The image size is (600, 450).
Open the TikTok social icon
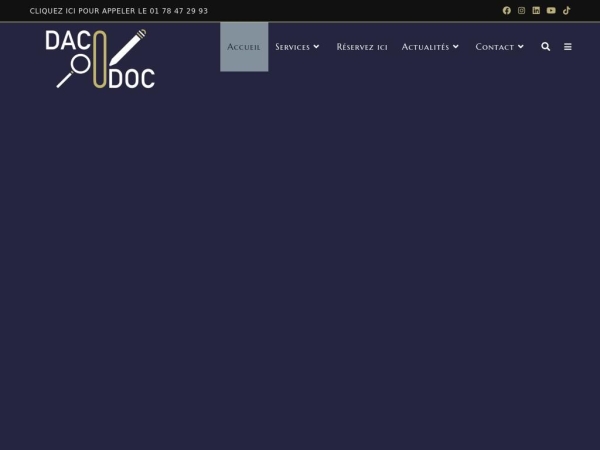[566, 11]
